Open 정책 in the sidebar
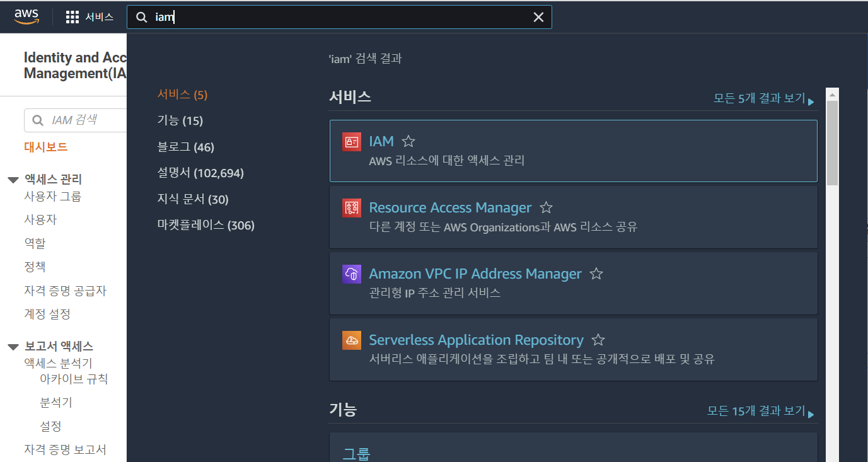The height and width of the screenshot is (462, 868). tap(35, 267)
